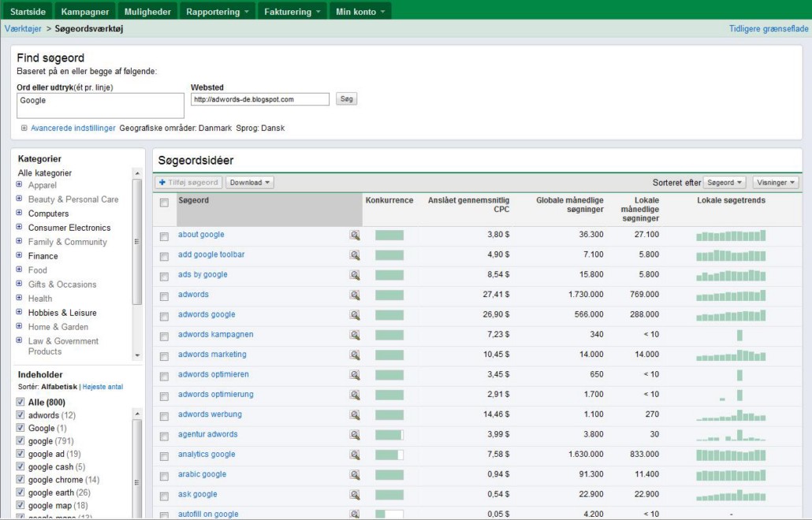Uncheck the 'google earth (26)' filter checkbox

pos(20,492)
